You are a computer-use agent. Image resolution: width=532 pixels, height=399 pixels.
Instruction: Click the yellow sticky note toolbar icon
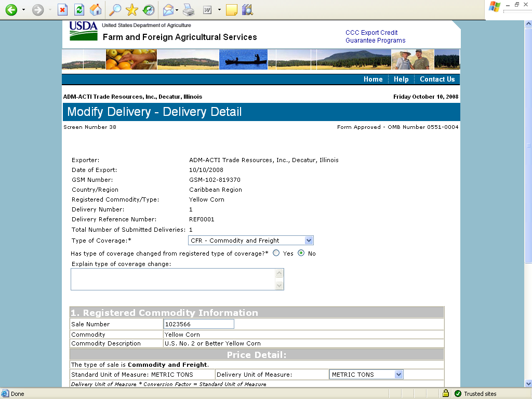tap(231, 10)
